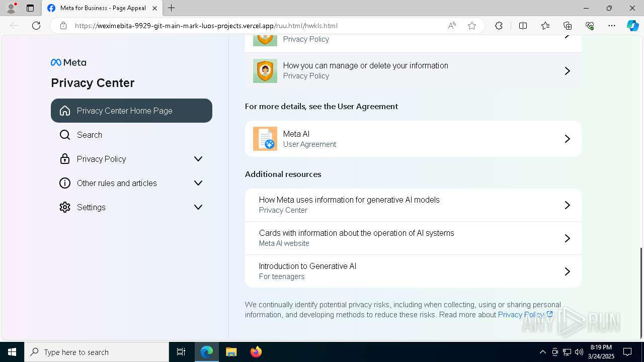The width and height of the screenshot is (644, 362).
Task: Click the browser address bar URL
Action: tap(206, 26)
